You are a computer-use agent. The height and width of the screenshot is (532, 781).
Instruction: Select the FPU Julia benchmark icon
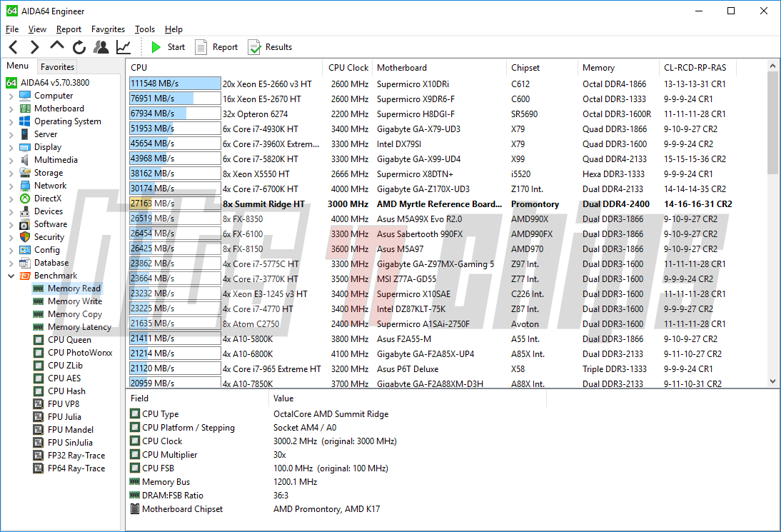tap(39, 417)
